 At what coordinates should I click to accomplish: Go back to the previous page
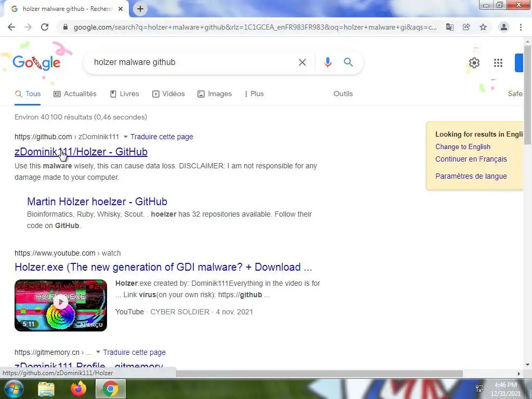[x=11, y=27]
